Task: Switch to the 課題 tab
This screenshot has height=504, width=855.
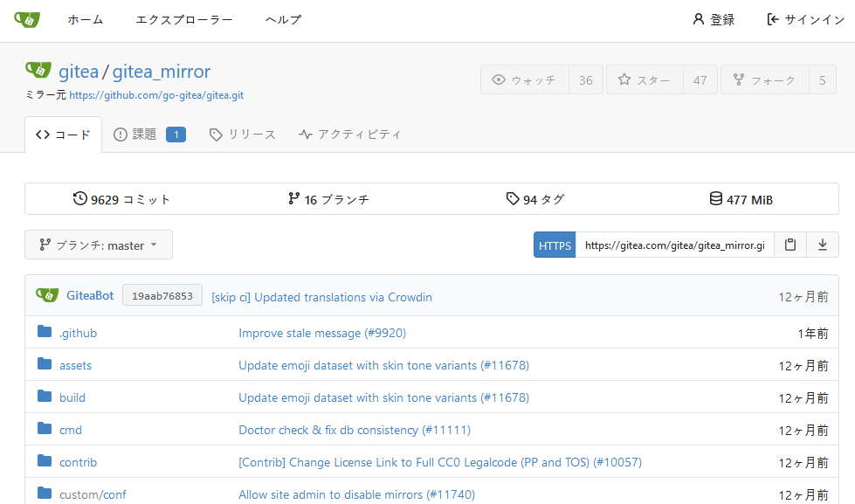Action: (x=149, y=135)
